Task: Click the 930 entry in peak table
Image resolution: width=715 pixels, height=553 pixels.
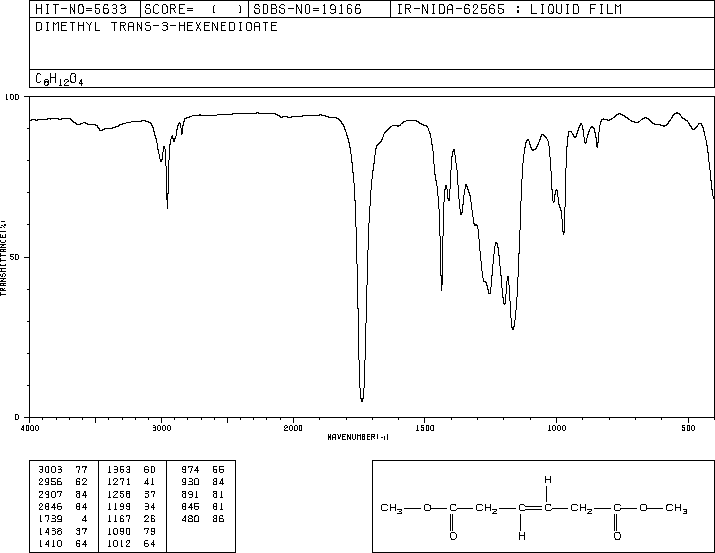Action: (x=190, y=482)
